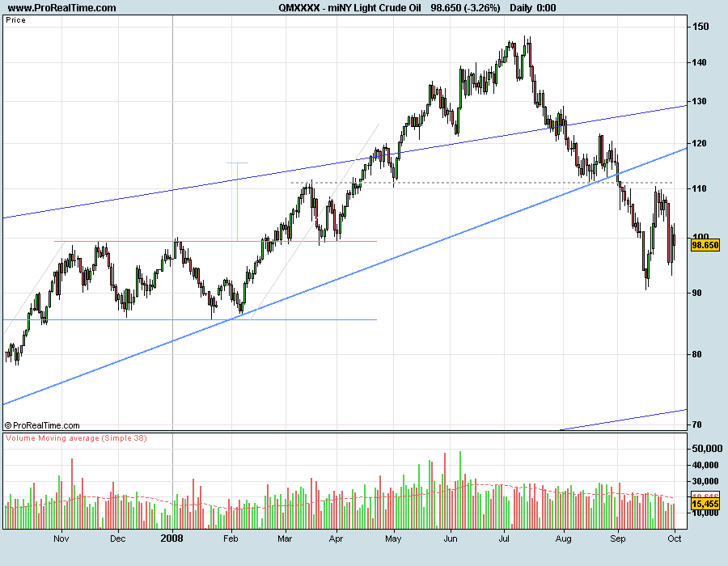This screenshot has width=728, height=566.
Task: Click the Feb date axis label
Action: pyautogui.click(x=231, y=539)
